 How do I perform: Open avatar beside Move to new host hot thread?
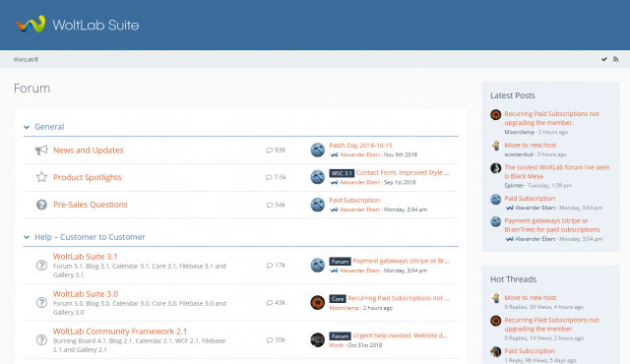pos(496,298)
